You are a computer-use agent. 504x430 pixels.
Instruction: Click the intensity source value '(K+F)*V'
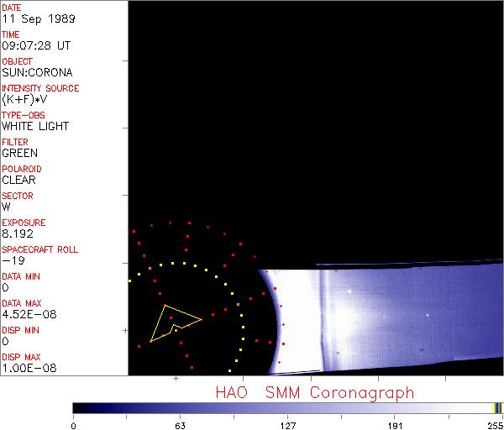(x=25, y=99)
